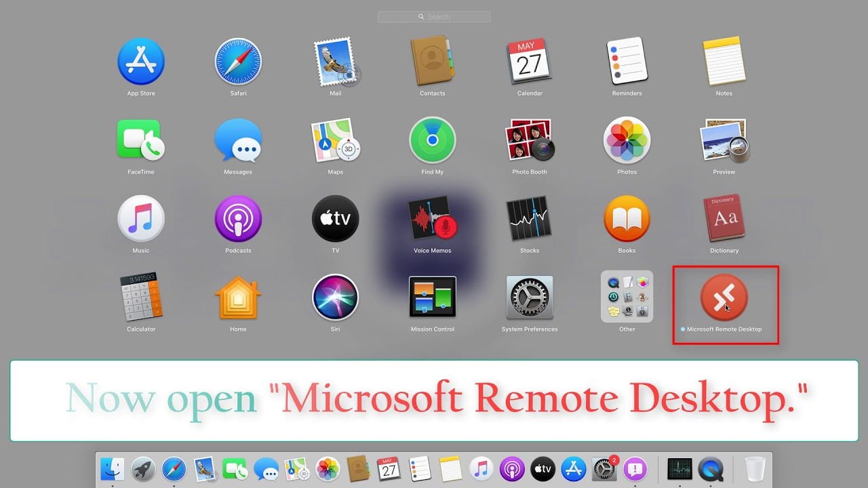Screen dimensions: 868x488
Task: Click the Launchpad rocket icon in Dock
Action: click(x=143, y=469)
